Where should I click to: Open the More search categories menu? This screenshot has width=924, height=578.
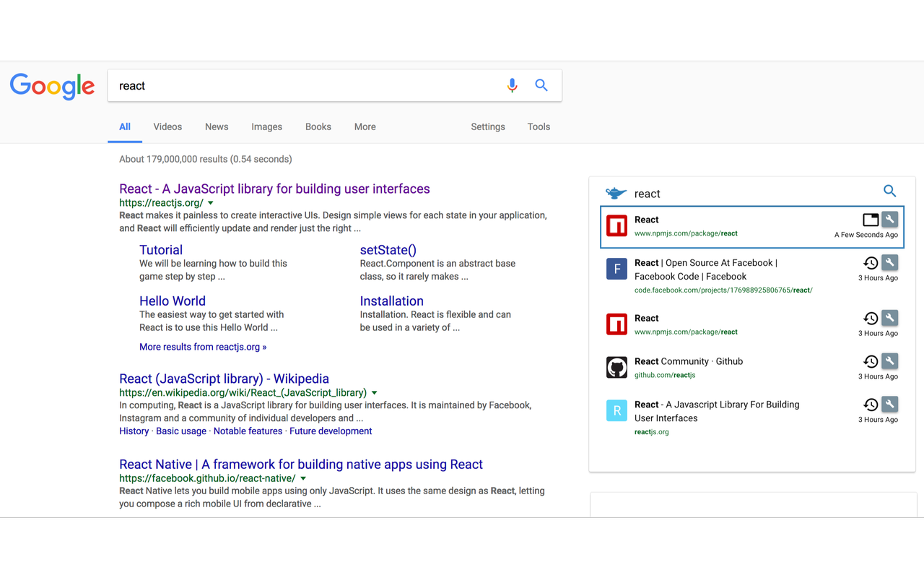point(365,126)
